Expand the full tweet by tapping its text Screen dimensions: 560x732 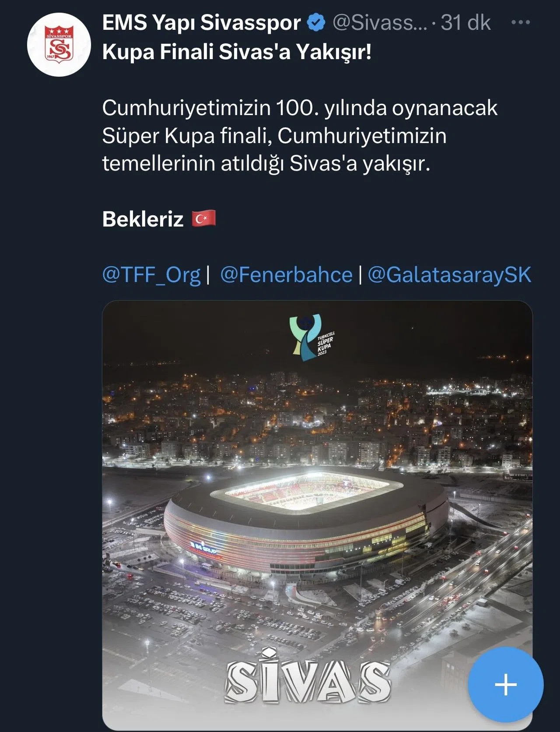coord(297,136)
